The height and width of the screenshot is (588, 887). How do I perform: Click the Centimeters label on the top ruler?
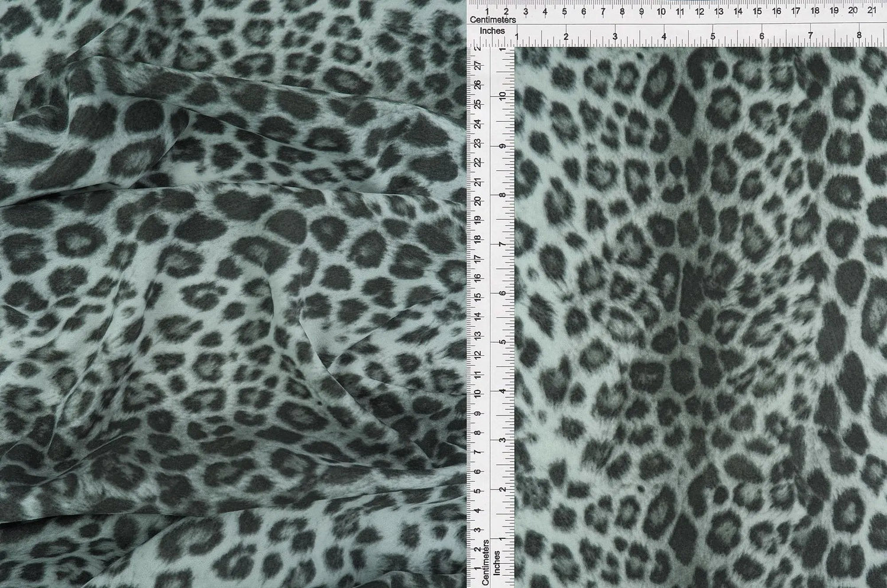tap(493, 20)
